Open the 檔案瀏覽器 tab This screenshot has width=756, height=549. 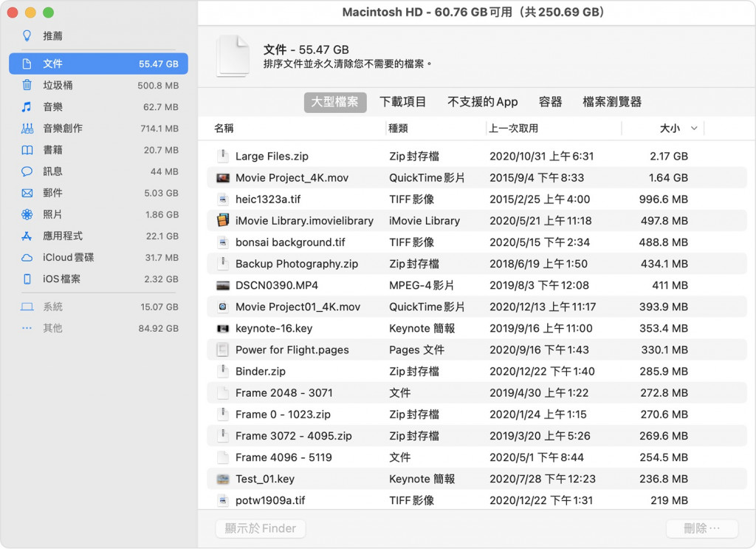click(x=612, y=102)
